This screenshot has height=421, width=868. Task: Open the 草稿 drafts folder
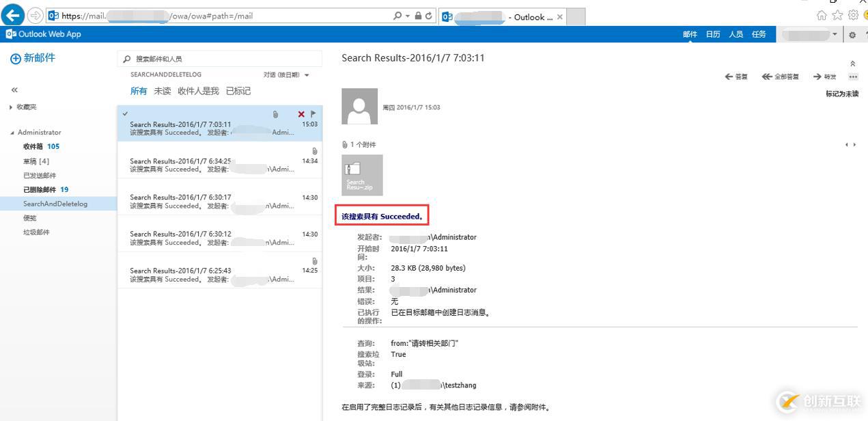click(36, 161)
